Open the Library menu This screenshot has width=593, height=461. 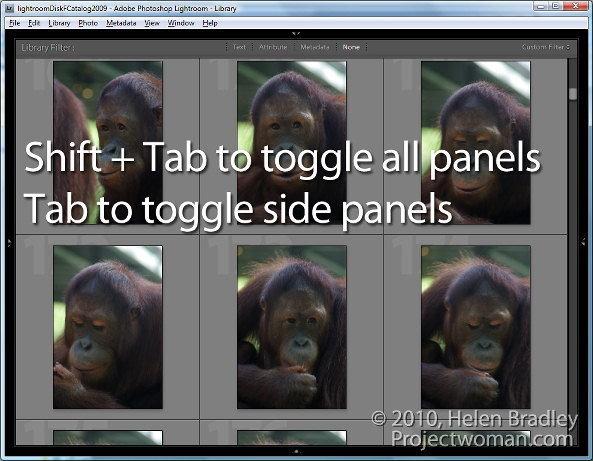(x=59, y=23)
